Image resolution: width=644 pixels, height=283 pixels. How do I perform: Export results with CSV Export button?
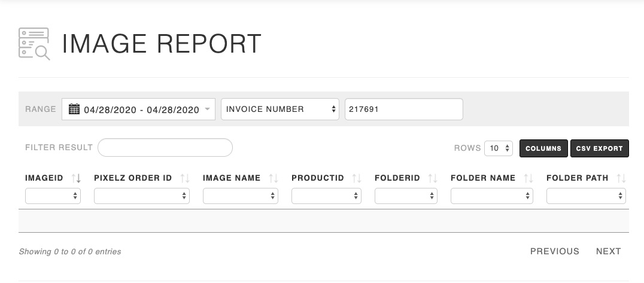tap(599, 148)
